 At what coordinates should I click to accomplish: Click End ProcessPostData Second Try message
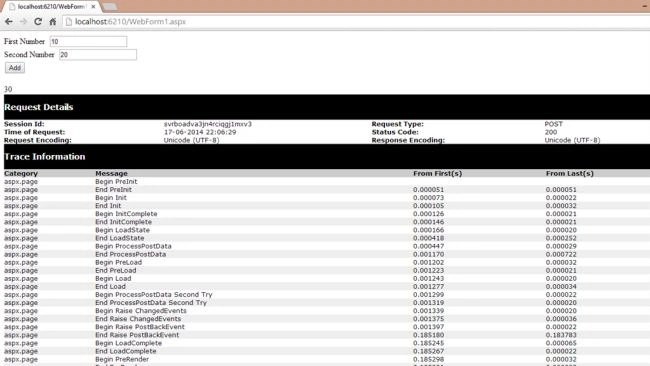[151, 303]
